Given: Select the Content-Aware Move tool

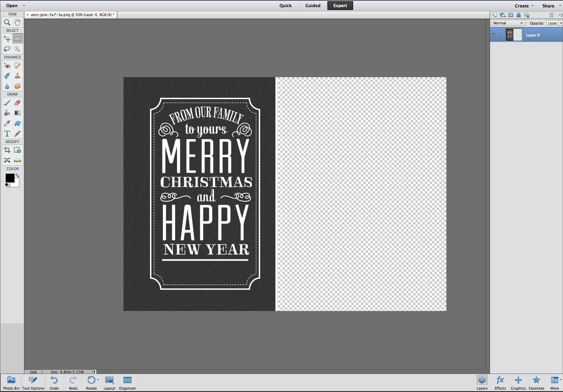Looking at the screenshot, I should pos(7,161).
